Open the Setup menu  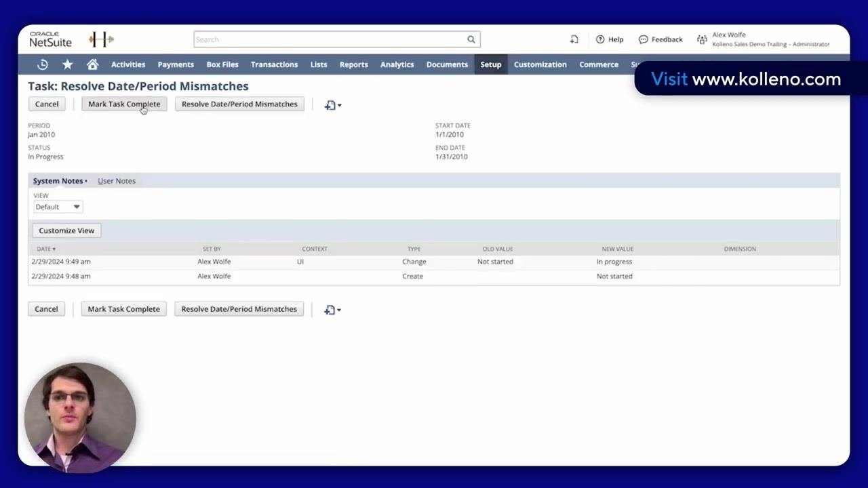[x=491, y=64]
